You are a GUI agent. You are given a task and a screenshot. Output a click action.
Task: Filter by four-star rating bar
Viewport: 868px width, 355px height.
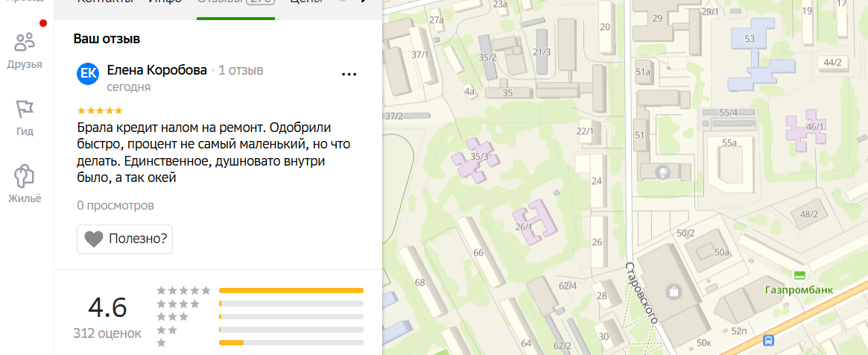coord(291,304)
